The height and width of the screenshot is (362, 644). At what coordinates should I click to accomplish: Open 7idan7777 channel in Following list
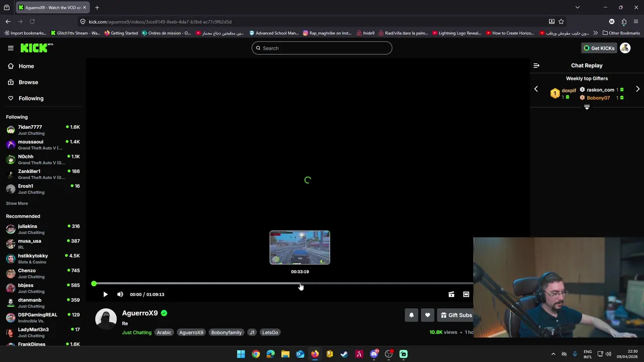[43, 130]
